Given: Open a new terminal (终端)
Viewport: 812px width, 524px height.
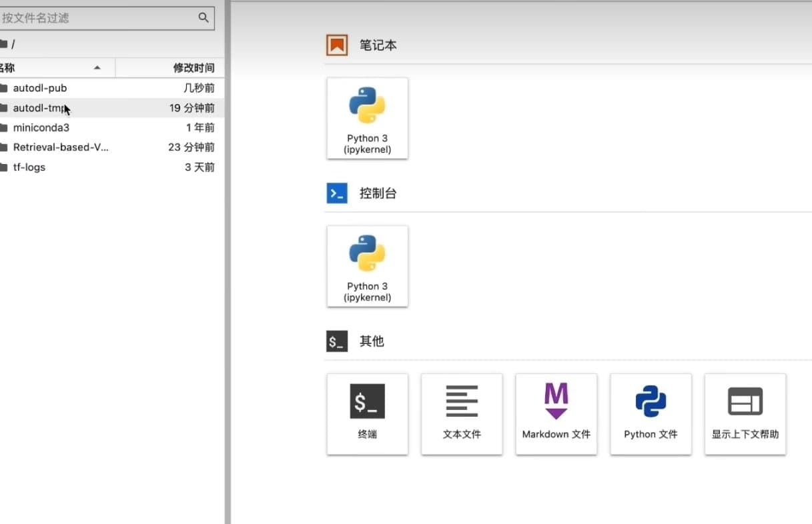Looking at the screenshot, I should [367, 414].
